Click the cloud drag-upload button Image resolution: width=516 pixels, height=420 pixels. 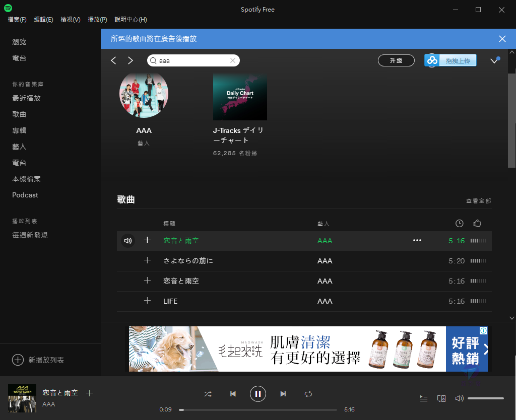(450, 60)
